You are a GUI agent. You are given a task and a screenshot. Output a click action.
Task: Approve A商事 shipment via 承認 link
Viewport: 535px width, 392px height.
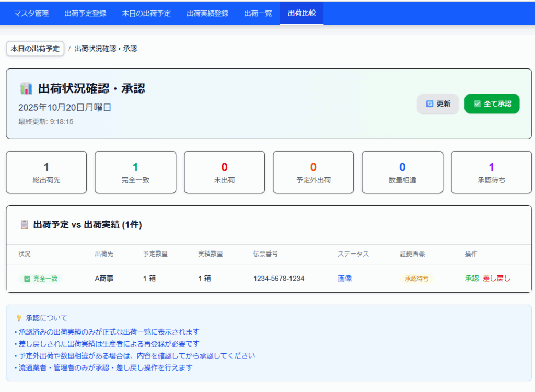(x=471, y=279)
